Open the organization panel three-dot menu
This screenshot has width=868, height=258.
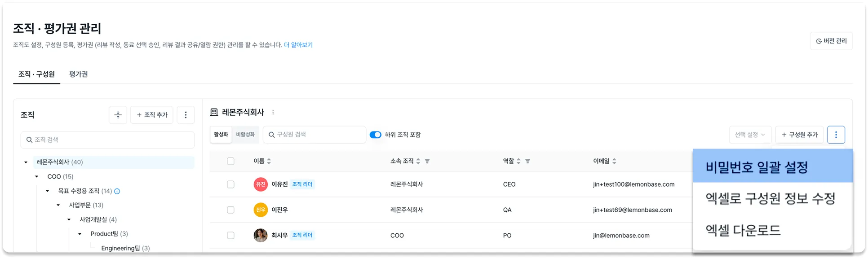pyautogui.click(x=186, y=115)
